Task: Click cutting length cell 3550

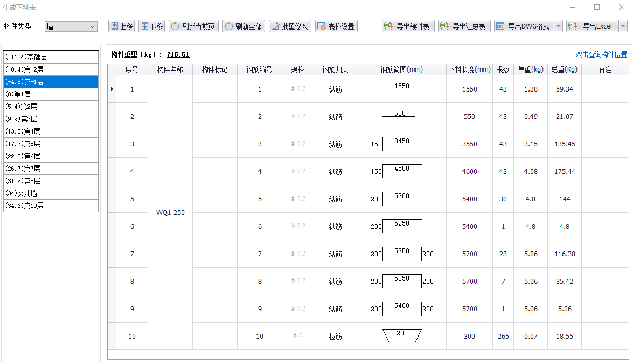Action: pos(470,144)
